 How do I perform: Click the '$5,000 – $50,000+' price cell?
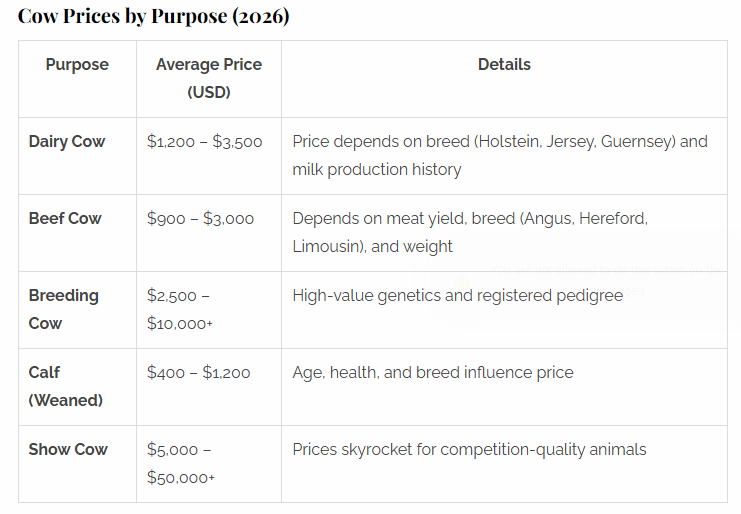(x=181, y=463)
